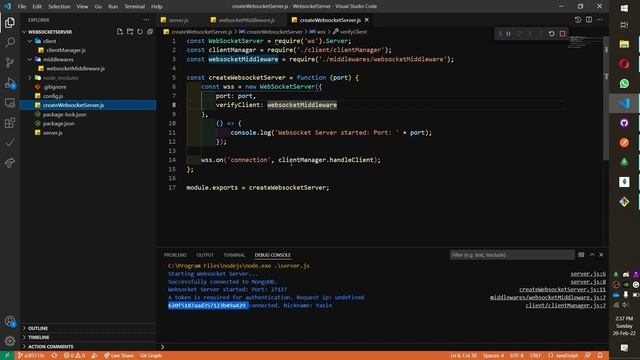Synchronize changes icon in status bar
640x360 pixels.
coord(54,356)
